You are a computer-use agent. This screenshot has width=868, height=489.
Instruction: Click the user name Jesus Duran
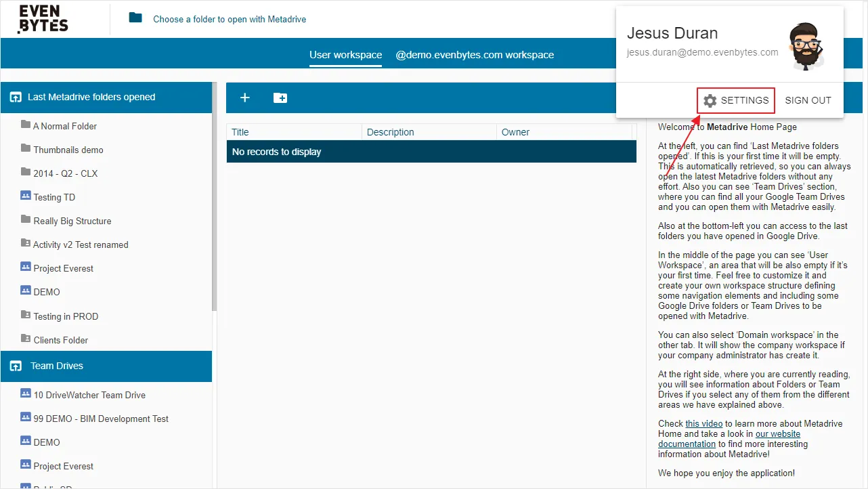point(672,33)
